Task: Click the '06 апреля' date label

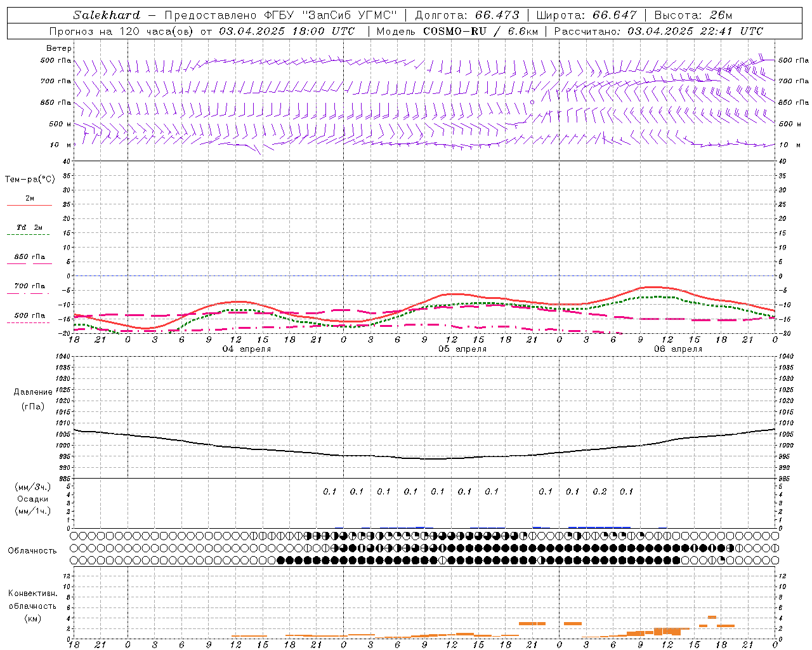Action: [678, 349]
